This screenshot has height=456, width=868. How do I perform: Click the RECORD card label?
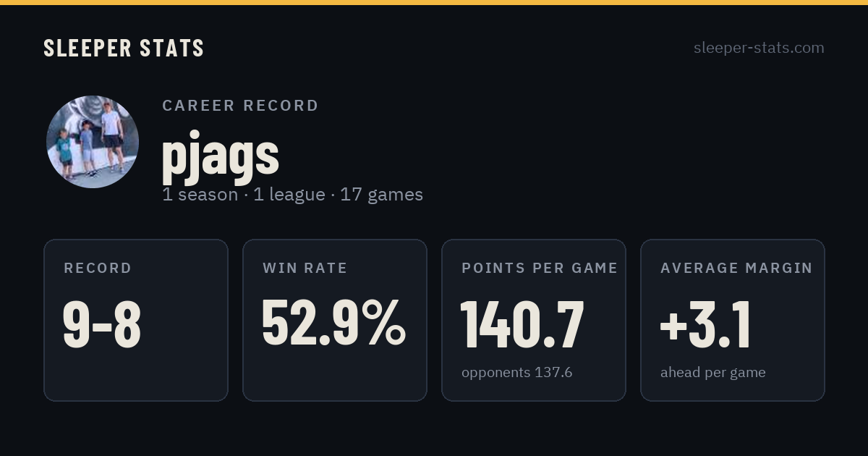click(x=98, y=268)
